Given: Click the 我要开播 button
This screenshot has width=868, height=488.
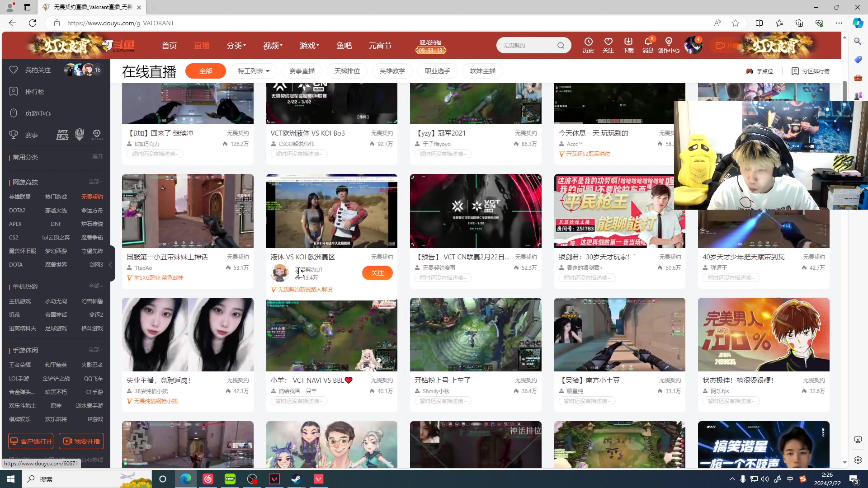Looking at the screenshot, I should [81, 441].
